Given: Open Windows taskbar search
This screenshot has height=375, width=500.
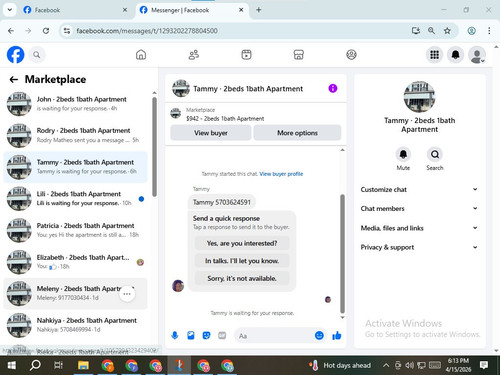Looking at the screenshot, I should (x=35, y=365).
